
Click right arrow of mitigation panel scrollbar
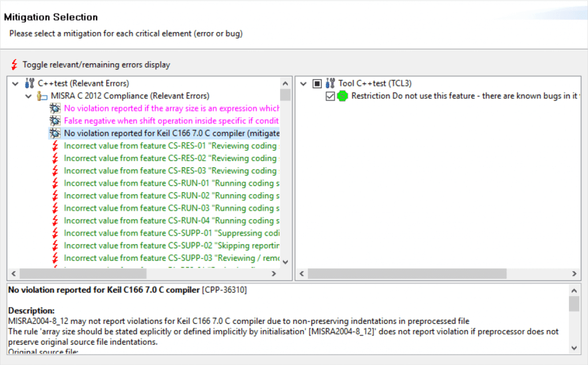click(574, 274)
